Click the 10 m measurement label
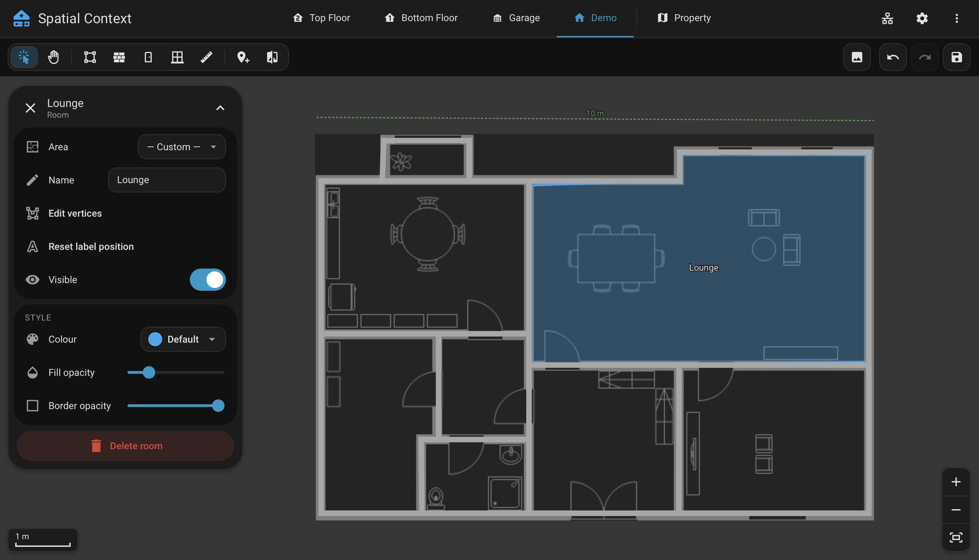 click(x=595, y=113)
